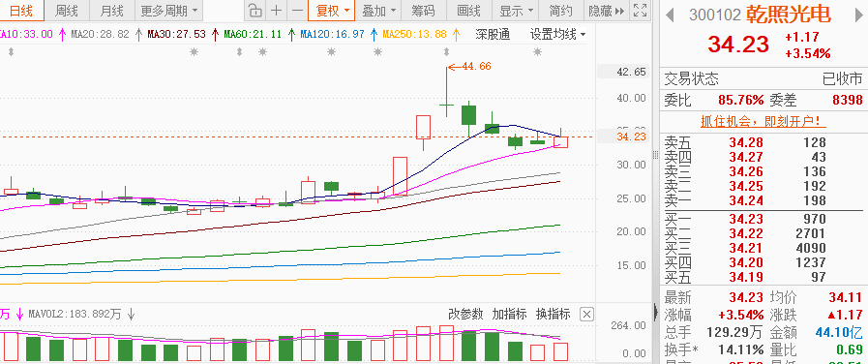The image size is (868, 364).
Task: Click the 委差 8398 value
Action: coord(847,101)
